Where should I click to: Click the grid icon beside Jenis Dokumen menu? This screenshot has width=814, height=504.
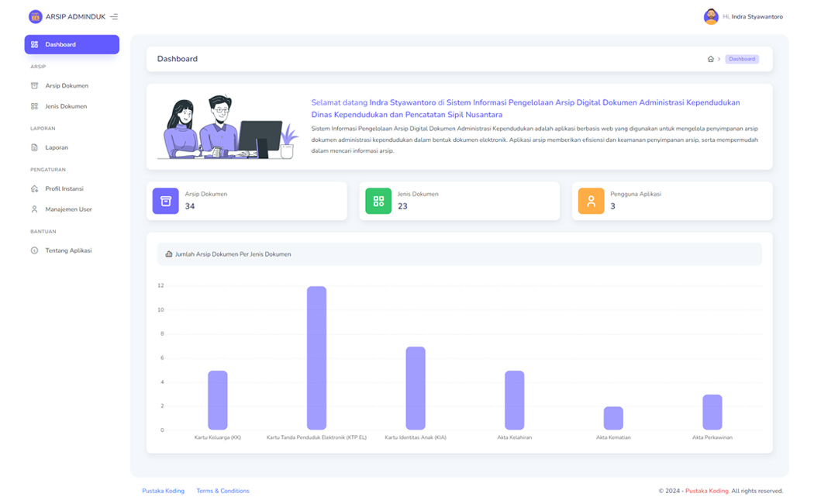coord(34,106)
